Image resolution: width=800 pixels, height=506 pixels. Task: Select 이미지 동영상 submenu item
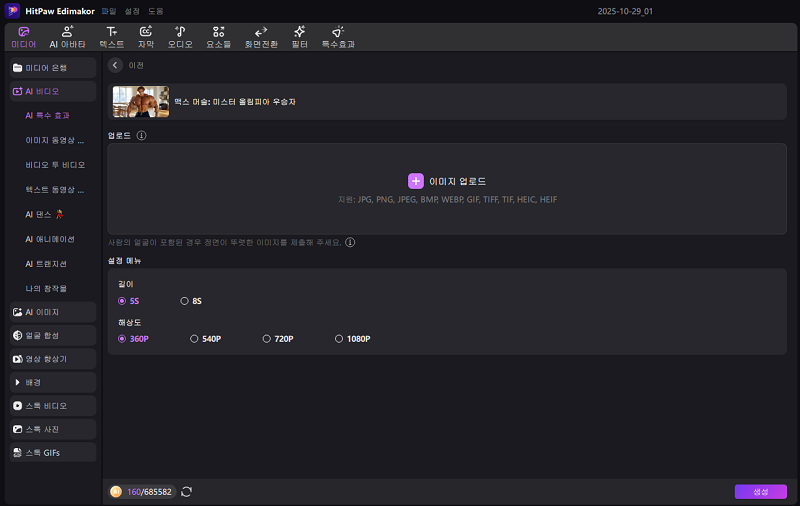55,140
